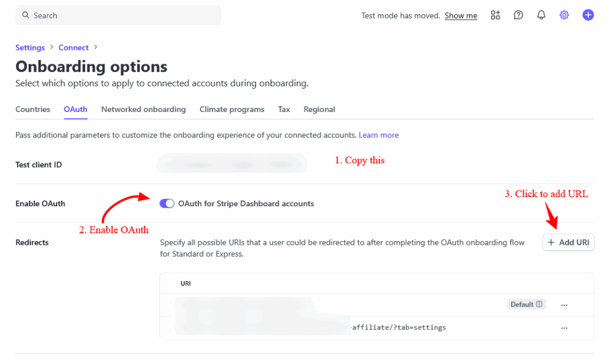Open the options menu for the affiliate URI
The image size is (610, 364).
click(564, 328)
